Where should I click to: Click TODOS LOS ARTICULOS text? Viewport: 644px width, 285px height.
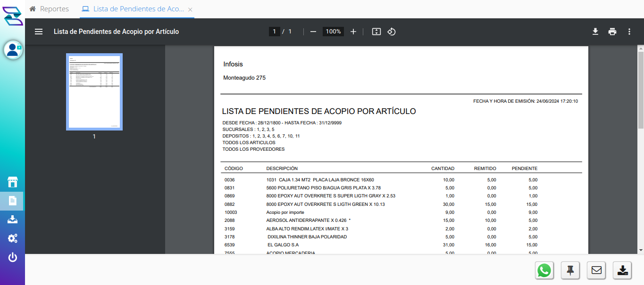click(x=249, y=143)
